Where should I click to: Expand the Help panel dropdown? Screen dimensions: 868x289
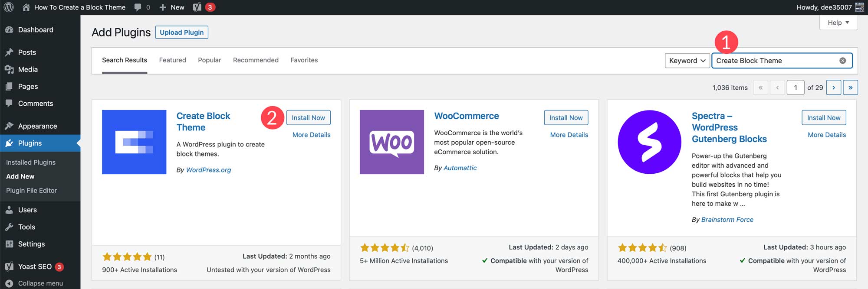click(x=838, y=23)
